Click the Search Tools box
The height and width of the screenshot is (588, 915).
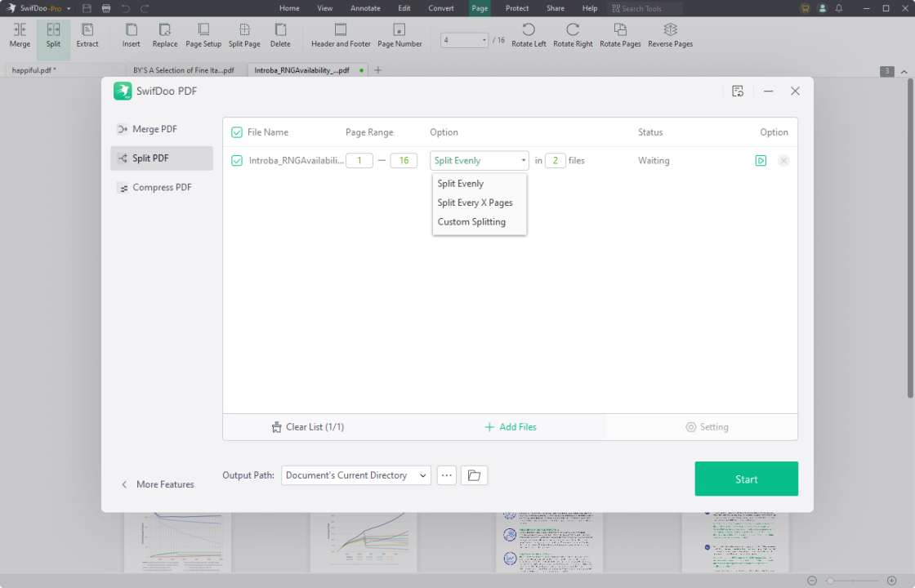click(645, 8)
